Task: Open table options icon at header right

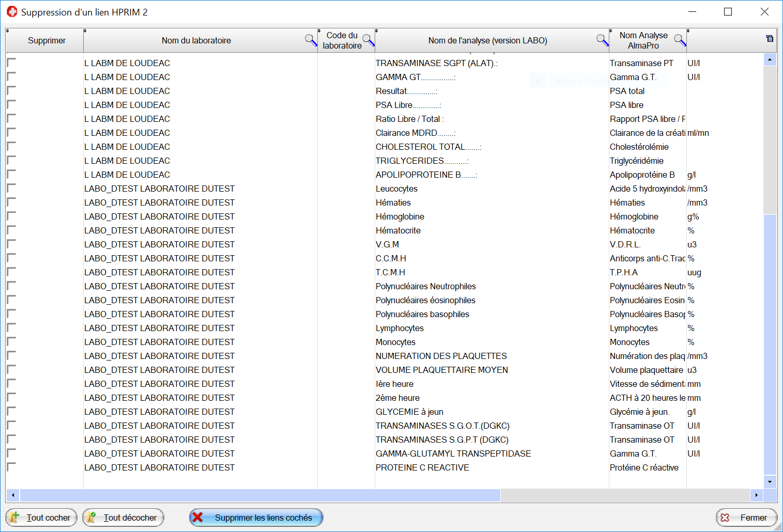Action: (x=770, y=39)
